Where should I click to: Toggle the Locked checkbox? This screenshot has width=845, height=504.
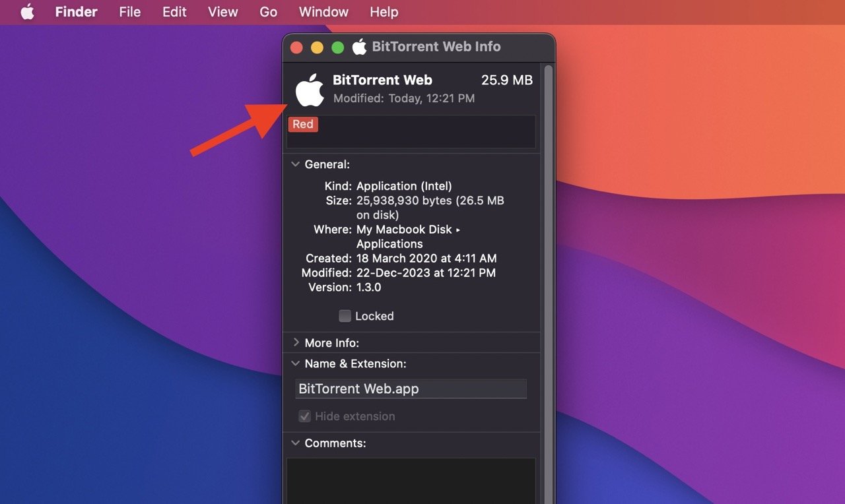pos(345,316)
